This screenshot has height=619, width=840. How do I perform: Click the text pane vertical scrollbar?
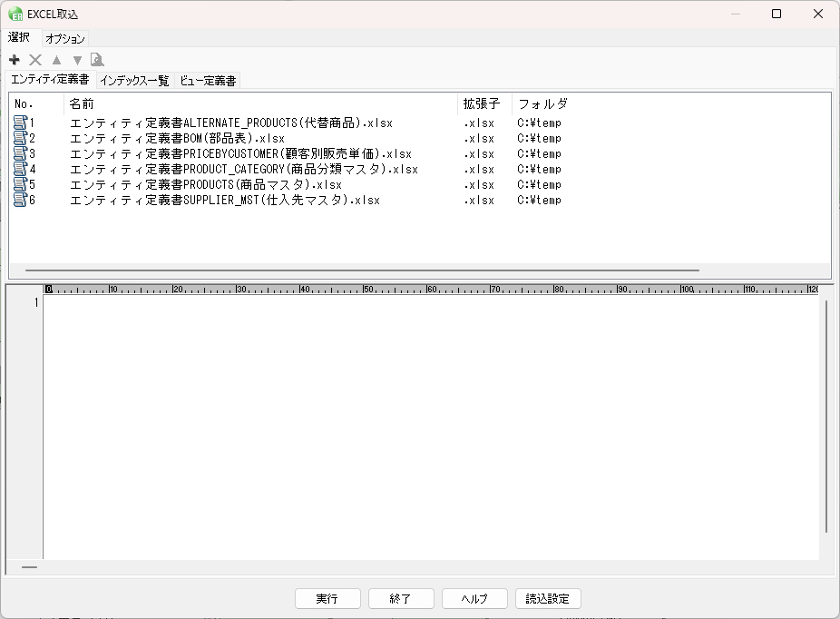826,417
